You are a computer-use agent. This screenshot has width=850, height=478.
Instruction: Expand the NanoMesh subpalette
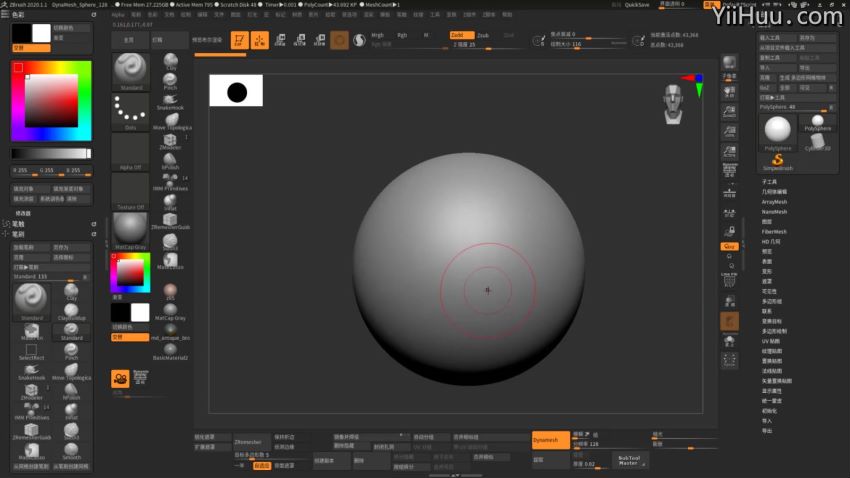[x=774, y=212]
